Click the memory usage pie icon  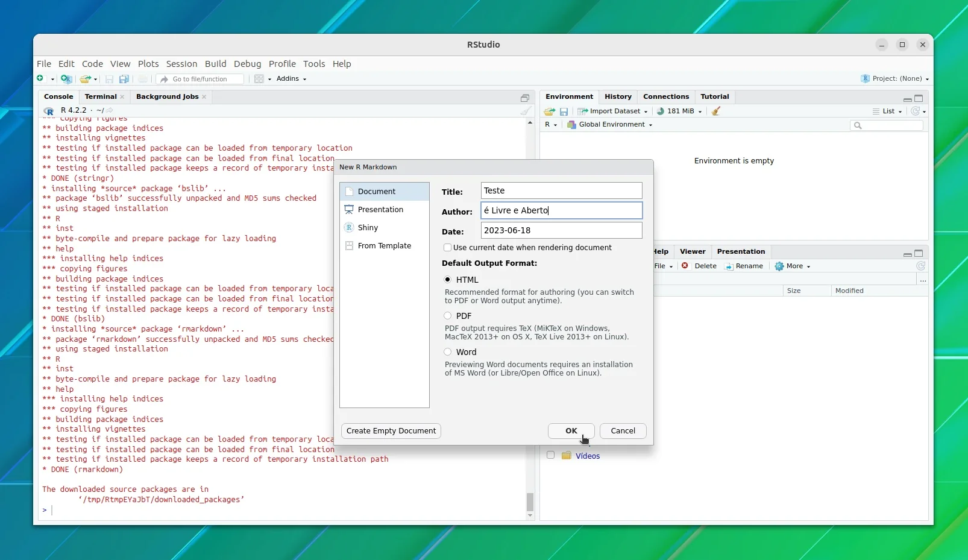pyautogui.click(x=661, y=112)
